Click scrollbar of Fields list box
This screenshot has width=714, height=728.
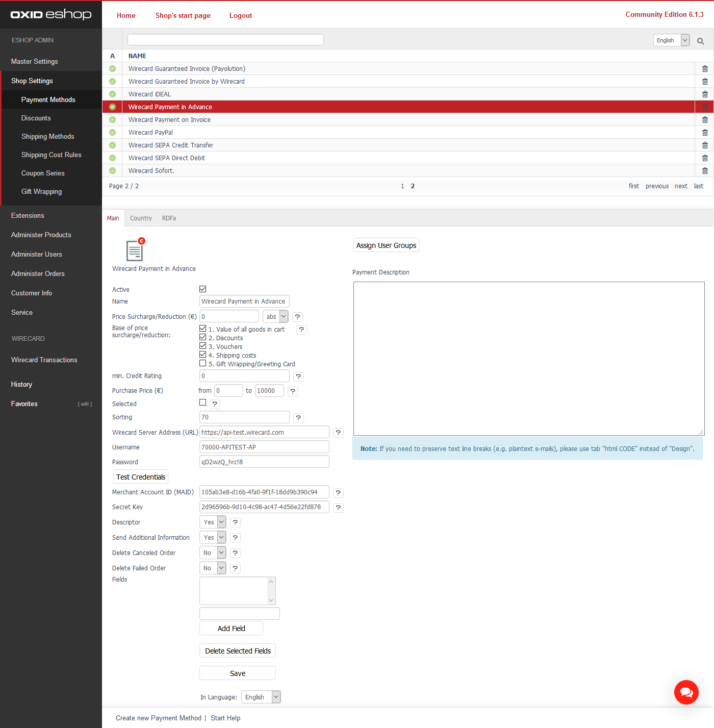(271, 591)
